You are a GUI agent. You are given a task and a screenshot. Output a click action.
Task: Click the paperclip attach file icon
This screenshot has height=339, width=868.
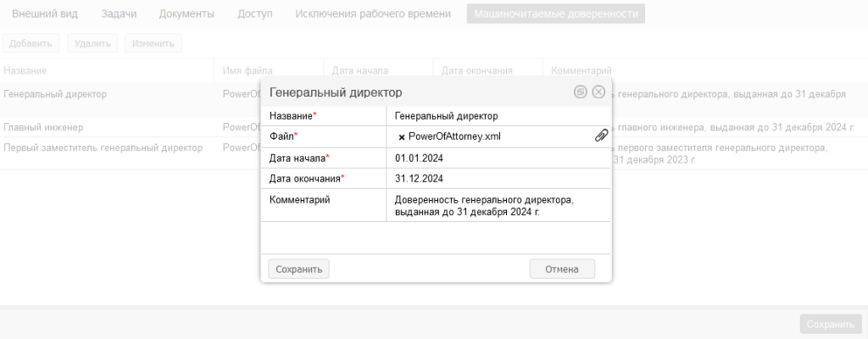tap(601, 136)
